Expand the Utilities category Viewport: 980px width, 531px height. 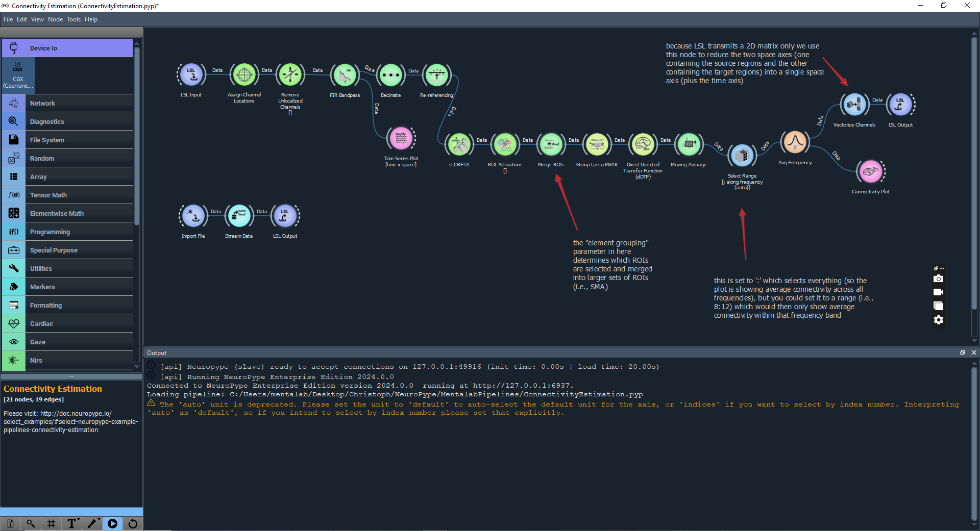point(67,268)
